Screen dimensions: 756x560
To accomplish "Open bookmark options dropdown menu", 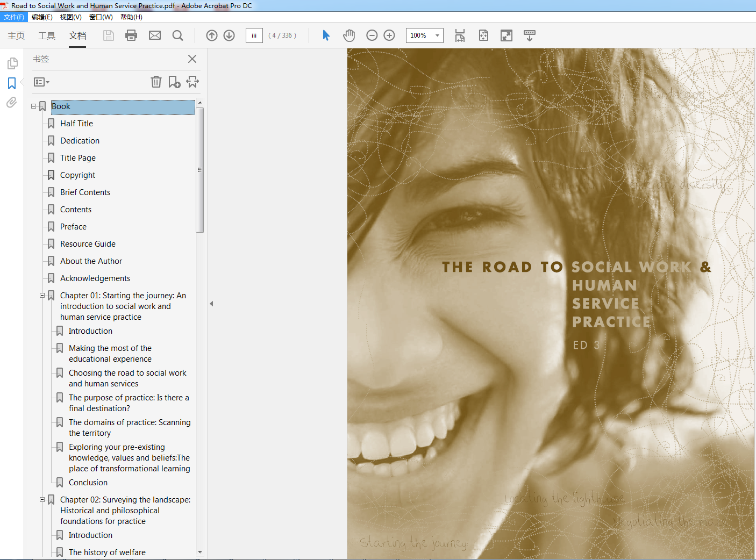I will (41, 82).
